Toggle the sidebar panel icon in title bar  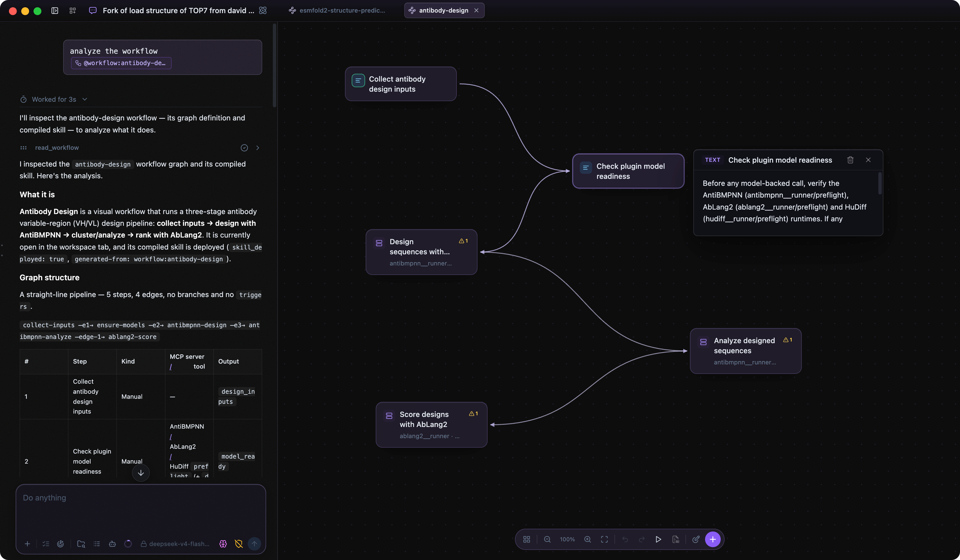click(55, 11)
